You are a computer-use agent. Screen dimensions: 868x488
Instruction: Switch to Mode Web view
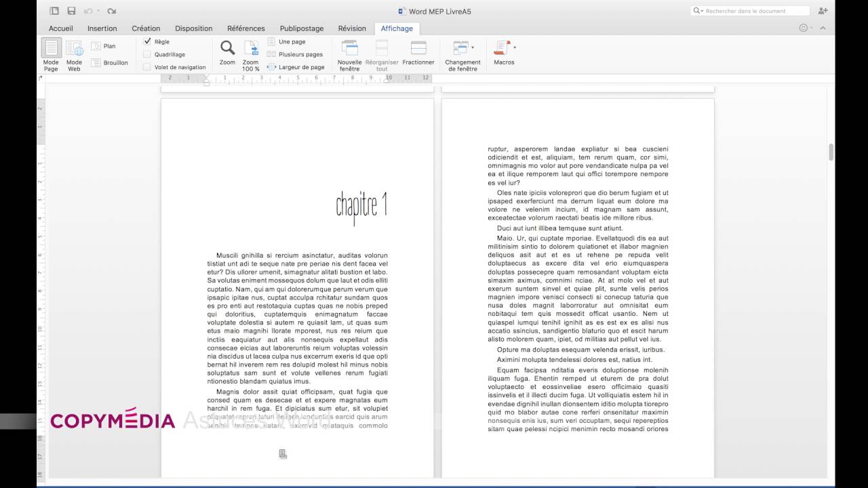[74, 55]
